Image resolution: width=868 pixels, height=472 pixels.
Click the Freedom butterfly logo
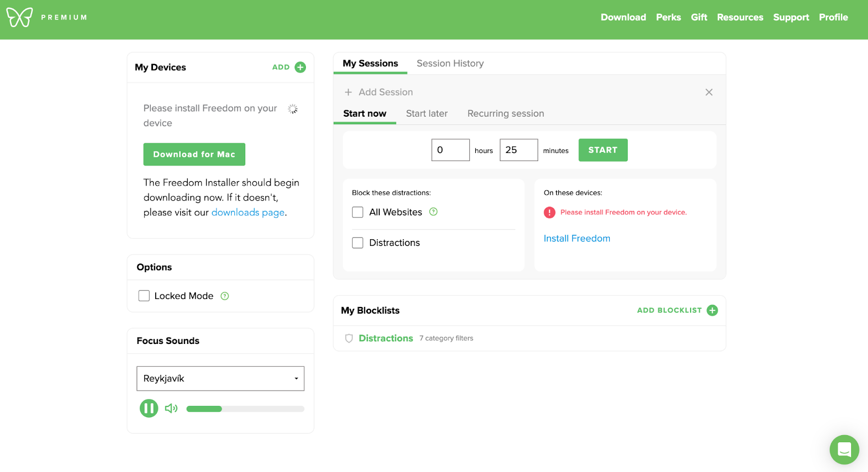tap(20, 17)
